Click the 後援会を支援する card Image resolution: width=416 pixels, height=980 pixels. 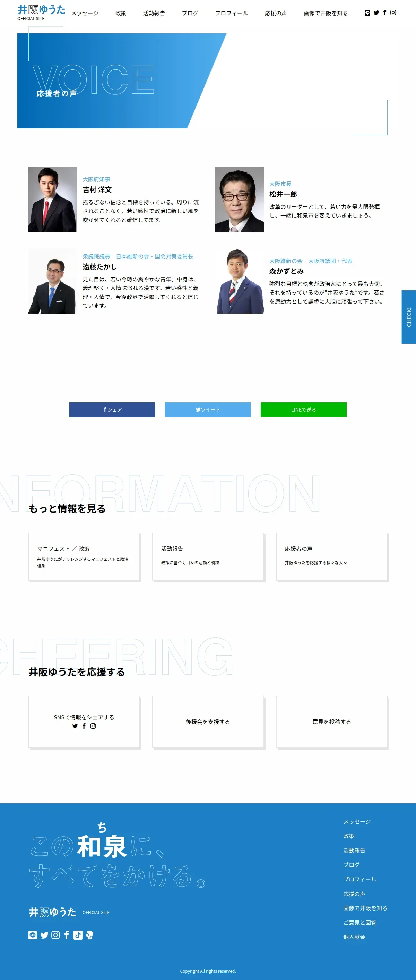[208, 722]
